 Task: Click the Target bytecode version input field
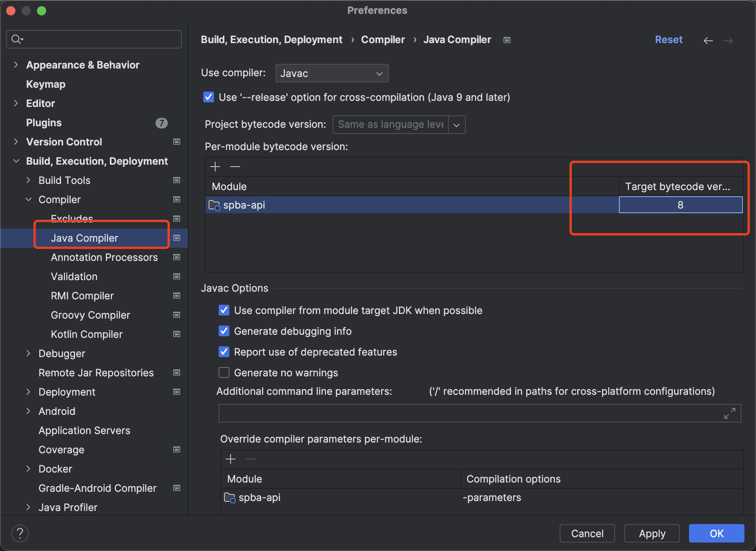680,204
